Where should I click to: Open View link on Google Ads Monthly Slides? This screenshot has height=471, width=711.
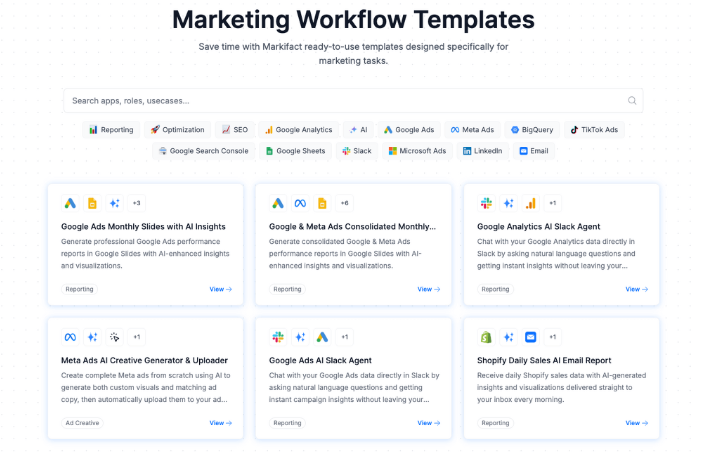pos(220,289)
